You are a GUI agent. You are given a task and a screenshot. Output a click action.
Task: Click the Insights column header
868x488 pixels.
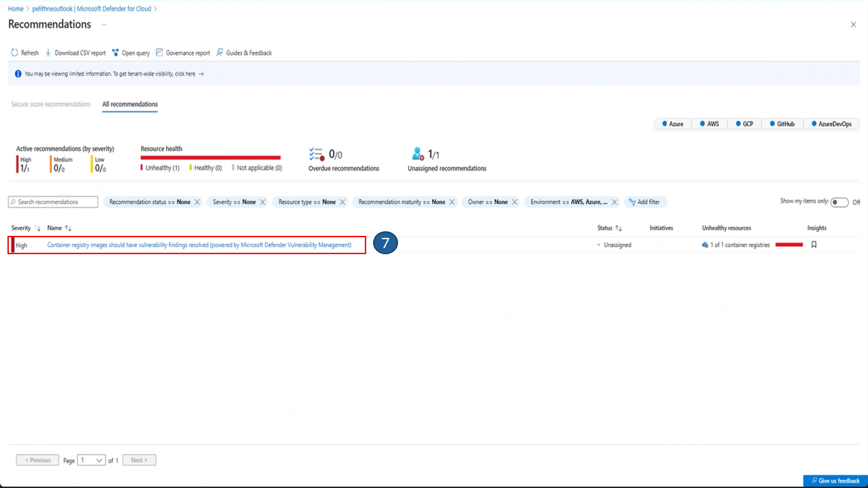pyautogui.click(x=817, y=228)
